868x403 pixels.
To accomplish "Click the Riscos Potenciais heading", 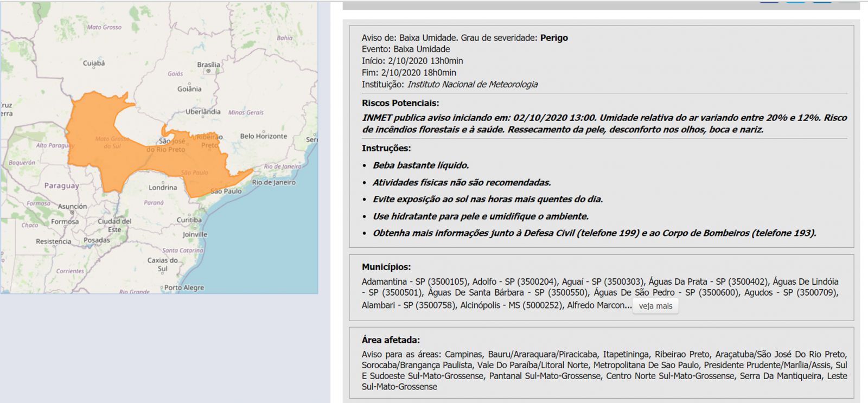I will pos(400,103).
